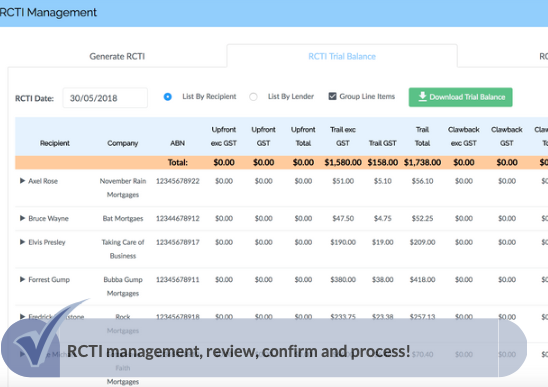Expand the Bruce Wayne row
548x387 pixels.
(22, 218)
